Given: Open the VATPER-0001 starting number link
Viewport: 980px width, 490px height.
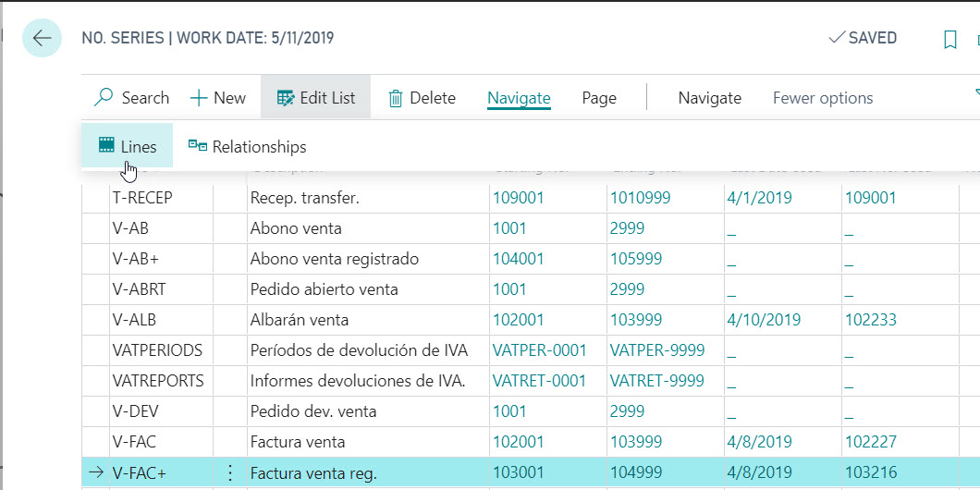Looking at the screenshot, I should (540, 350).
